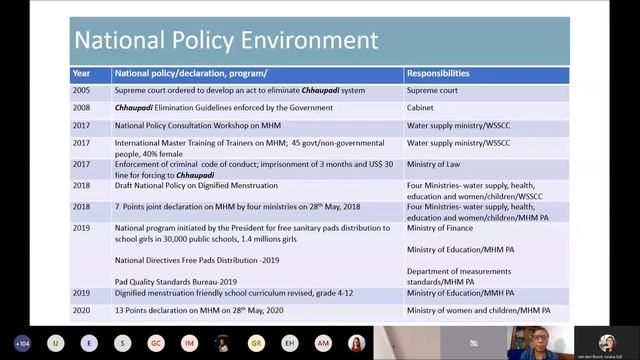Click 'National Directives Free Pads Distribution -2019'
The image size is (640, 360).
(197, 260)
